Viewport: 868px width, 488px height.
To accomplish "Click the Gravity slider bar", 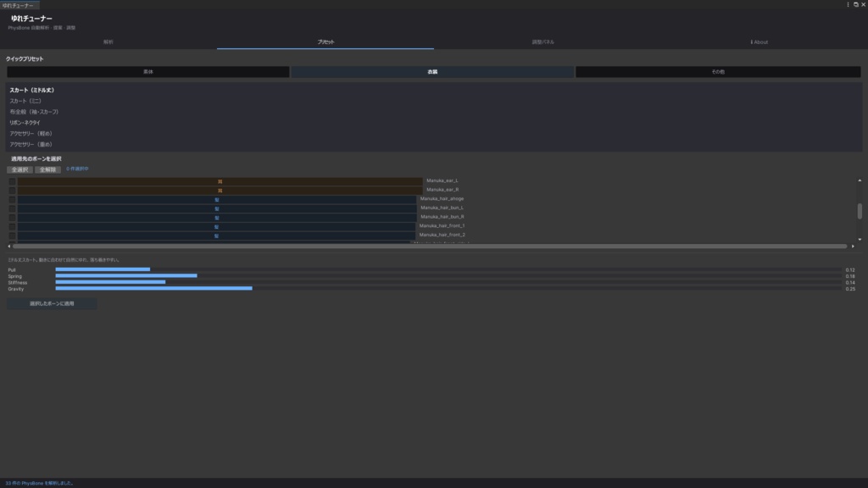I will point(448,288).
